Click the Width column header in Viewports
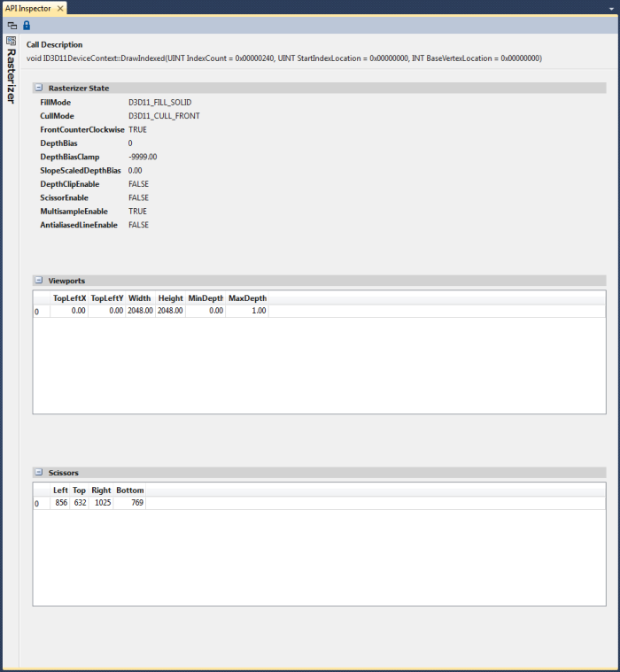Screen dimensions: 620x672 pyautogui.click(x=139, y=298)
